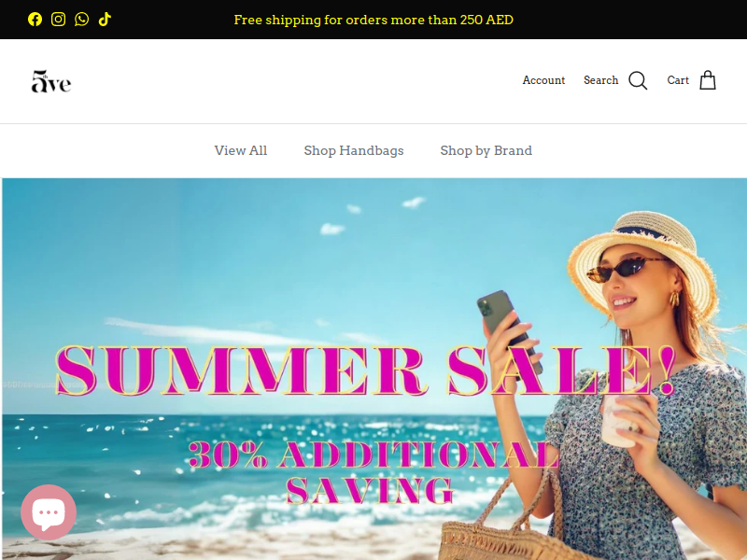This screenshot has height=560, width=747.
Task: Open the Instagram profile icon
Action: tap(58, 20)
